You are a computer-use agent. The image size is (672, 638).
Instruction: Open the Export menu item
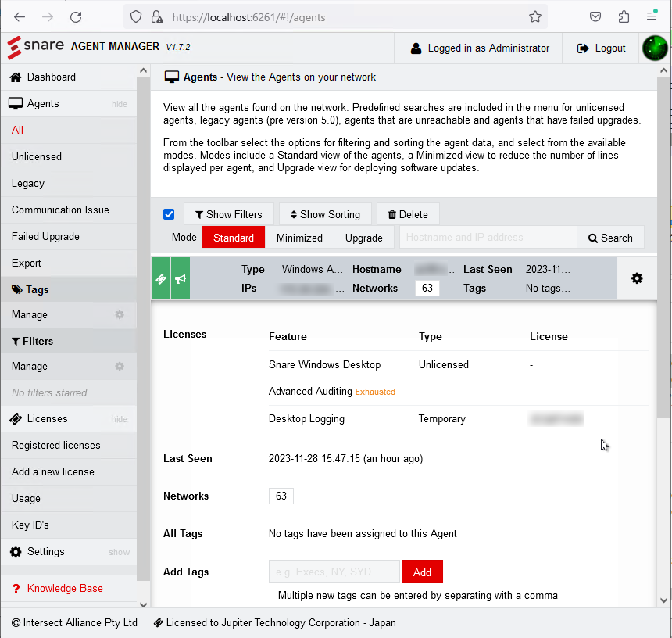pos(69,263)
